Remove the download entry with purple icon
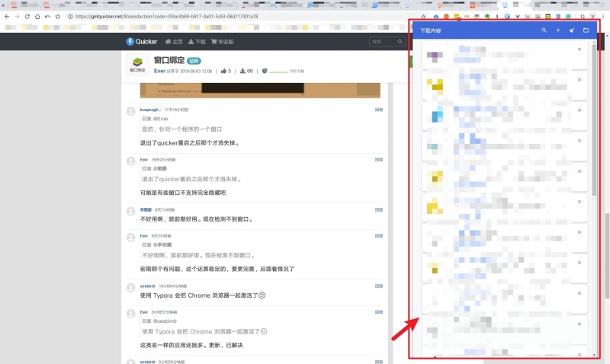Screen dimensions: 610x364 point(579,49)
